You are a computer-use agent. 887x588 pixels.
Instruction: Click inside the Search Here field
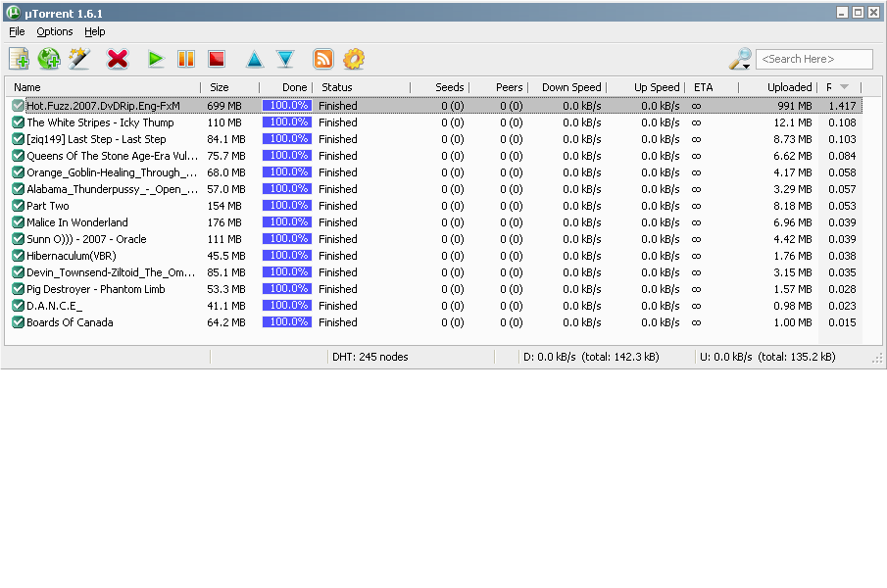click(814, 59)
